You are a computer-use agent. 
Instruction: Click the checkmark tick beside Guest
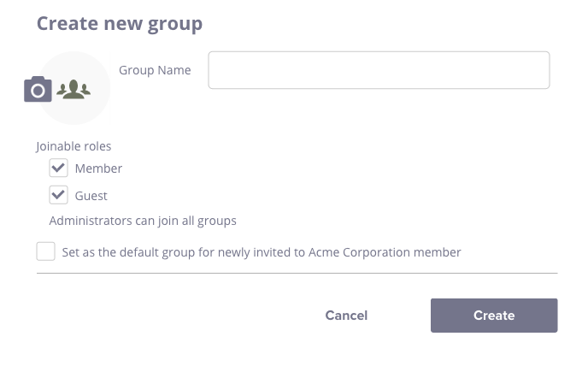[x=58, y=195]
